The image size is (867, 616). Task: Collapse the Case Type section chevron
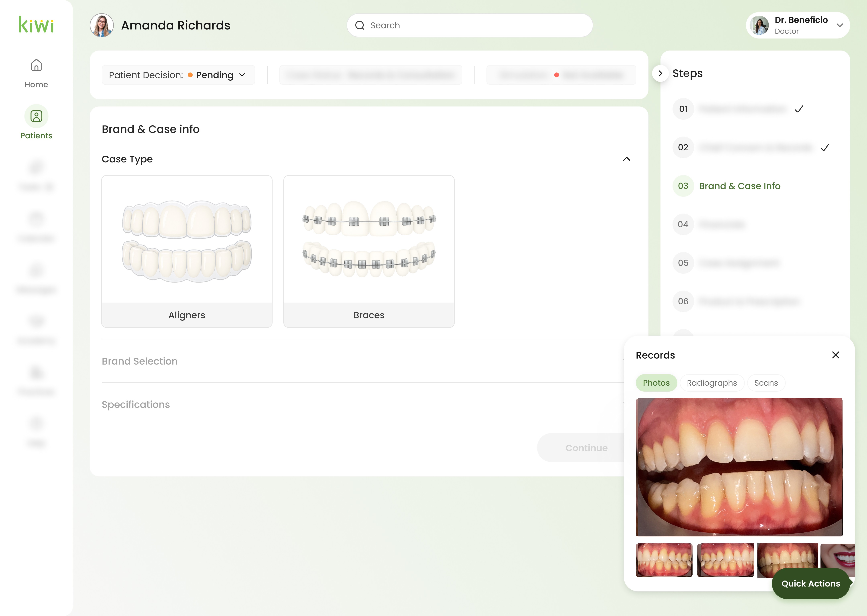pyautogui.click(x=627, y=159)
